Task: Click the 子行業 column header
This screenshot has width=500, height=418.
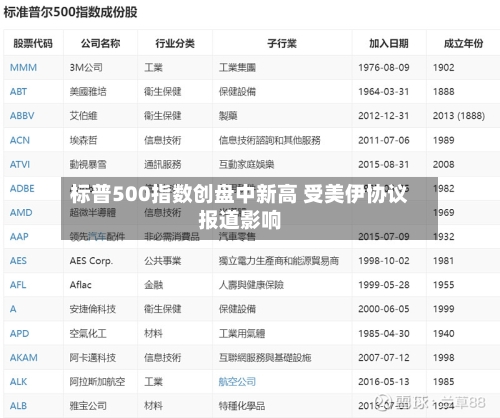Action: click(x=282, y=43)
